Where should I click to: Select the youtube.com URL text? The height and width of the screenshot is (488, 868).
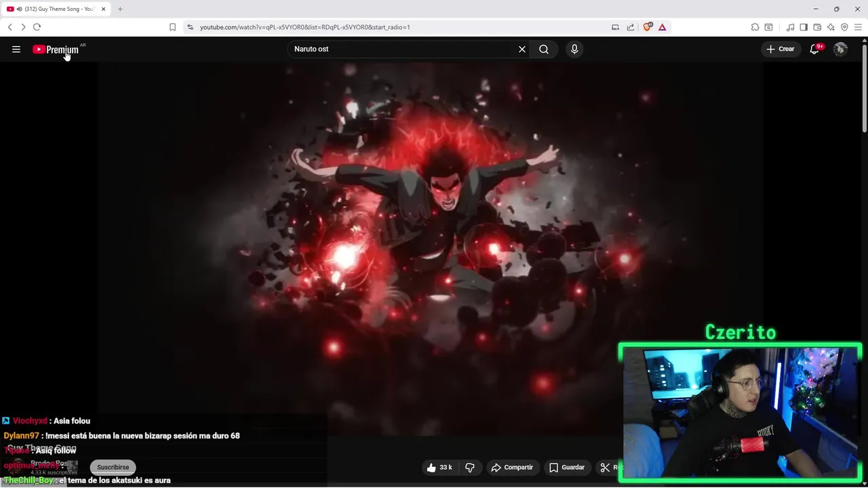point(304,27)
